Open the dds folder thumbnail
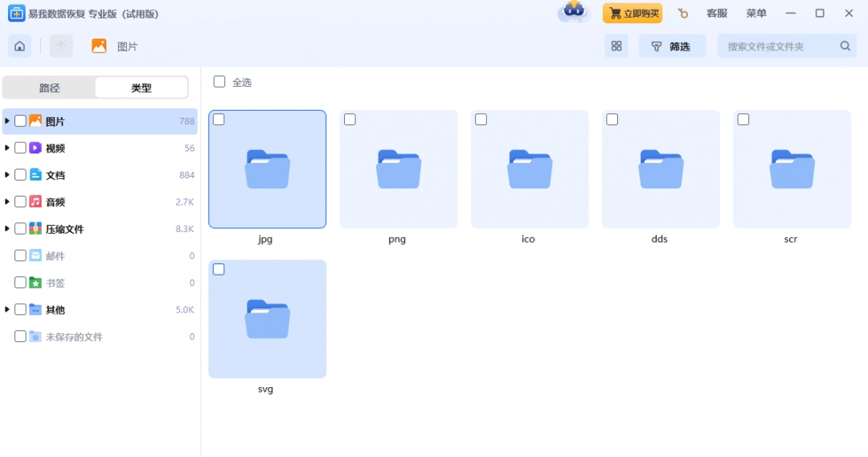868x457 pixels. (x=661, y=169)
